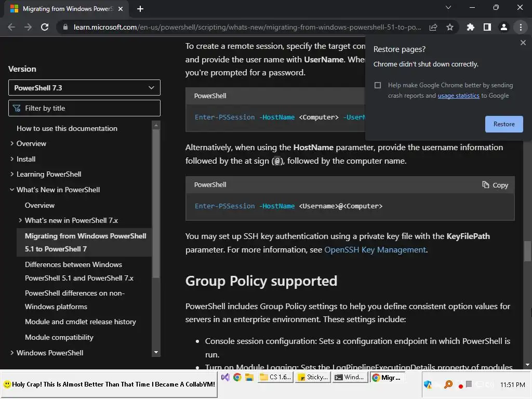Viewport: 532px width, 399px height.
Task: Open Windows Security tray icon
Action: pyautogui.click(x=428, y=384)
